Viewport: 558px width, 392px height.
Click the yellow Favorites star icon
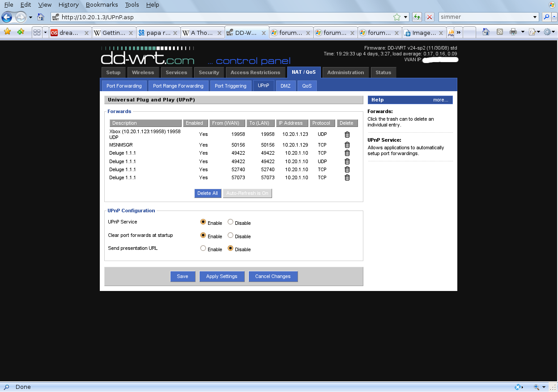(x=7, y=32)
